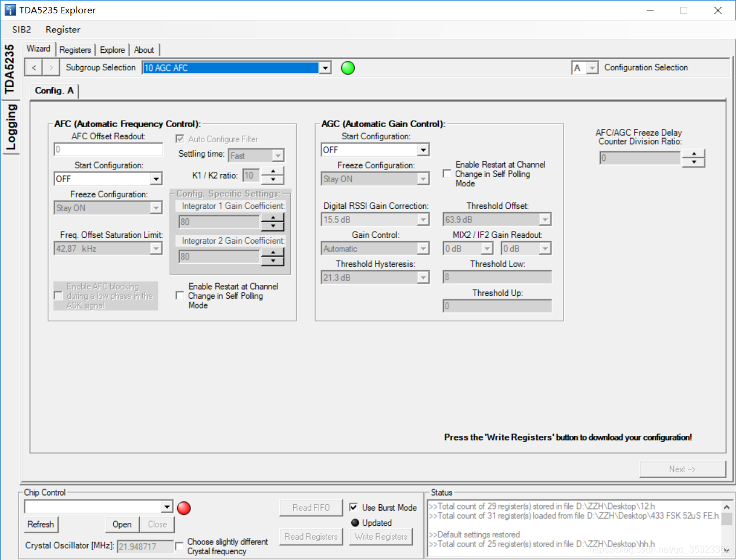Click the Write Registers button
Viewport: 736px width, 560px height.
click(x=381, y=537)
